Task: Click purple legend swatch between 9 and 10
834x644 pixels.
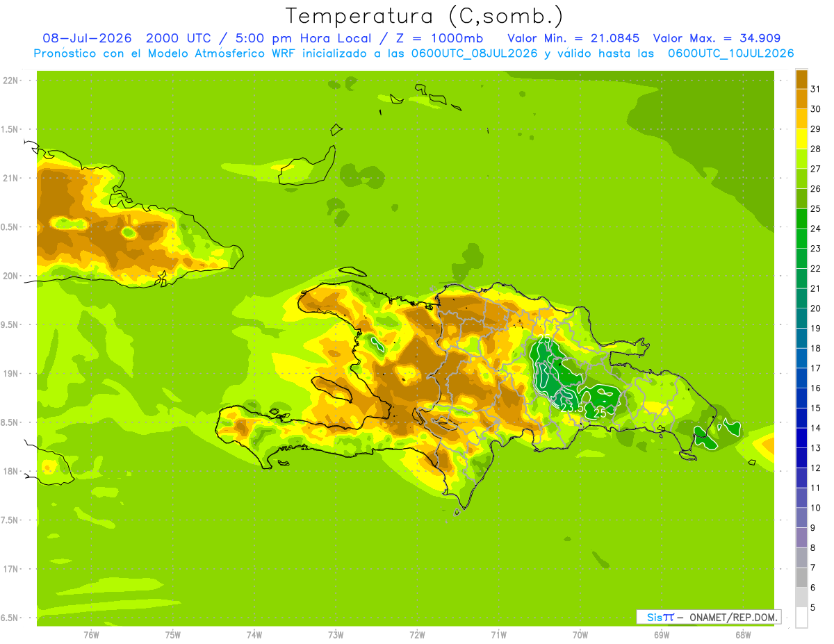Action: [x=801, y=518]
